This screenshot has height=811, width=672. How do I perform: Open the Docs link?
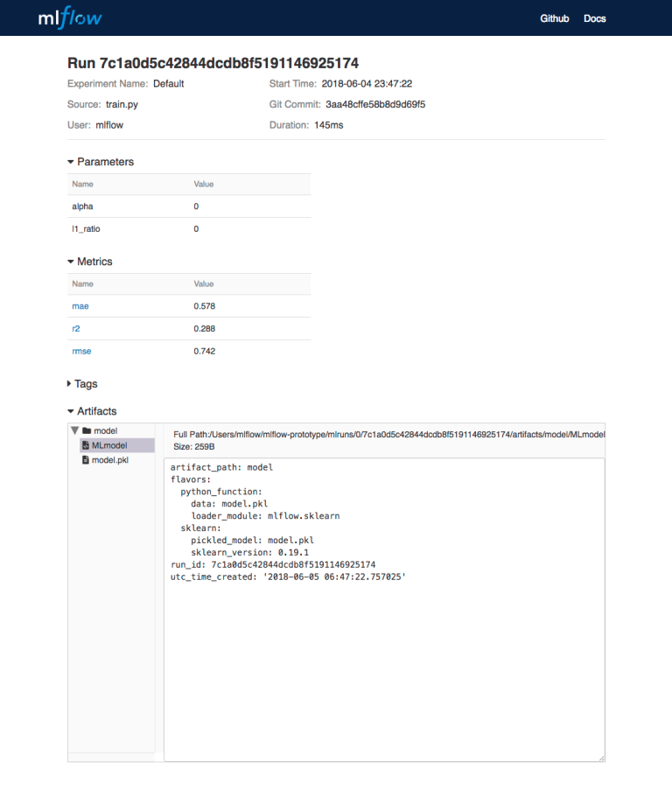594,18
